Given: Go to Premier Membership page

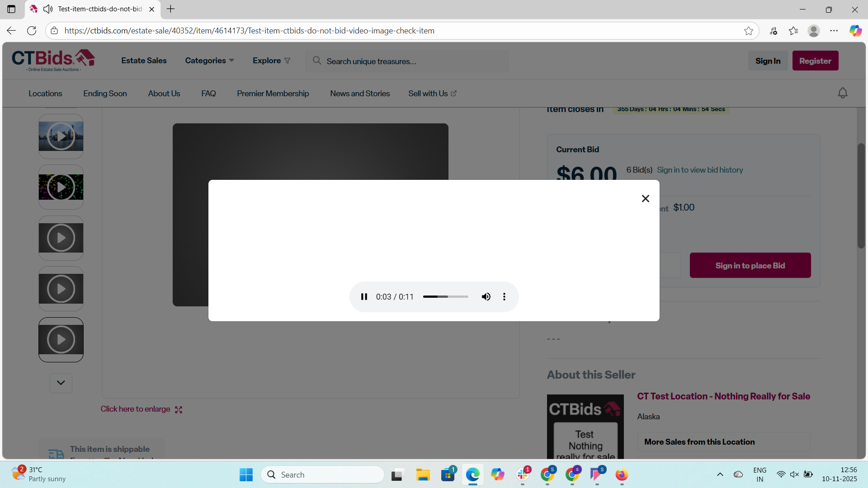Looking at the screenshot, I should pyautogui.click(x=273, y=94).
